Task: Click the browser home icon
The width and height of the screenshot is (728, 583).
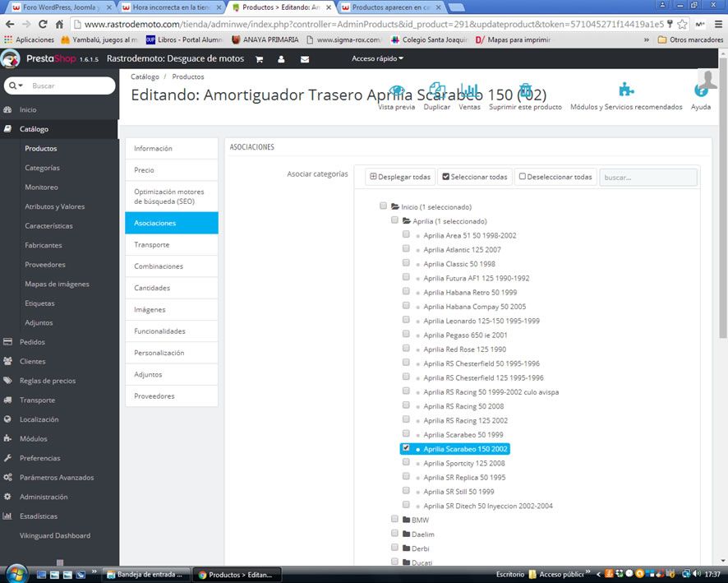Action: tap(59, 24)
